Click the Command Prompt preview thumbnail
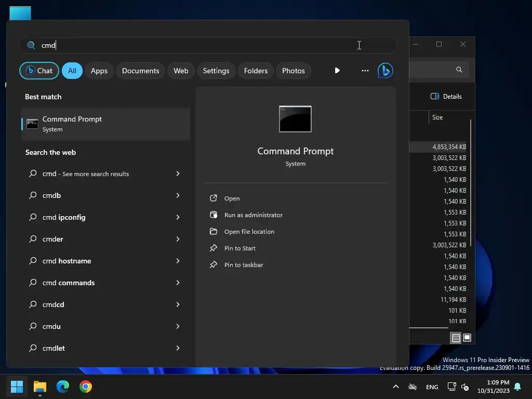This screenshot has width=532, height=399. click(295, 119)
